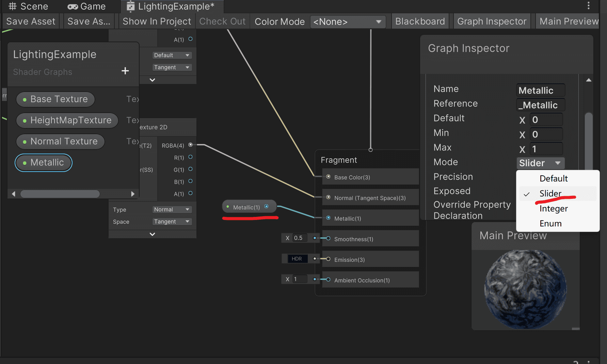Viewport: 607px width, 364px height.
Task: Switch to the Game tab
Action: point(87,6)
